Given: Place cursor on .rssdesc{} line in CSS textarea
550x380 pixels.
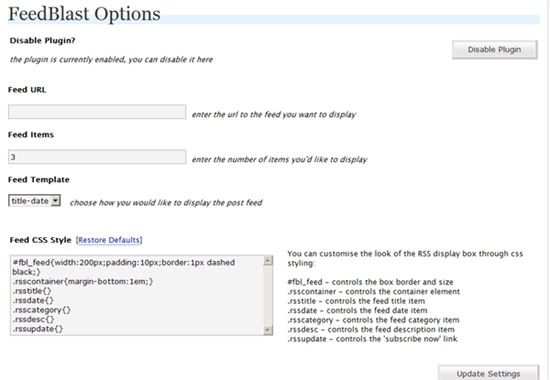Looking at the screenshot, I should point(33,319).
